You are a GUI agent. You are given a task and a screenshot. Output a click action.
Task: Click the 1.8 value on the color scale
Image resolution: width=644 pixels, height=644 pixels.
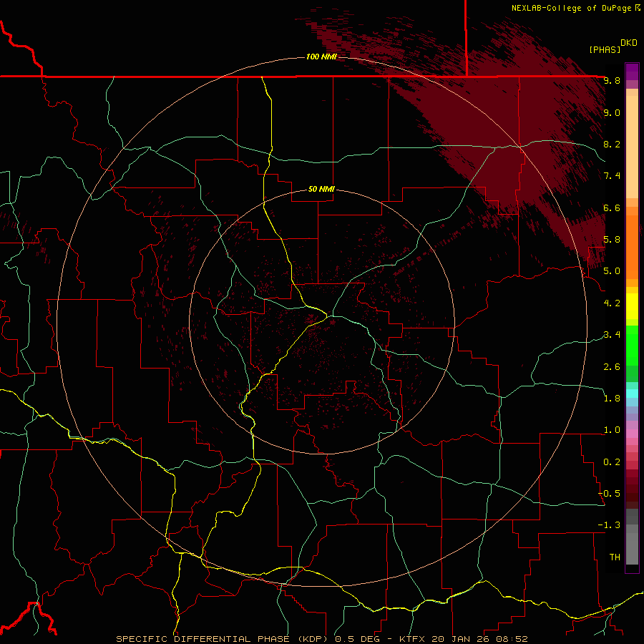coord(612,399)
